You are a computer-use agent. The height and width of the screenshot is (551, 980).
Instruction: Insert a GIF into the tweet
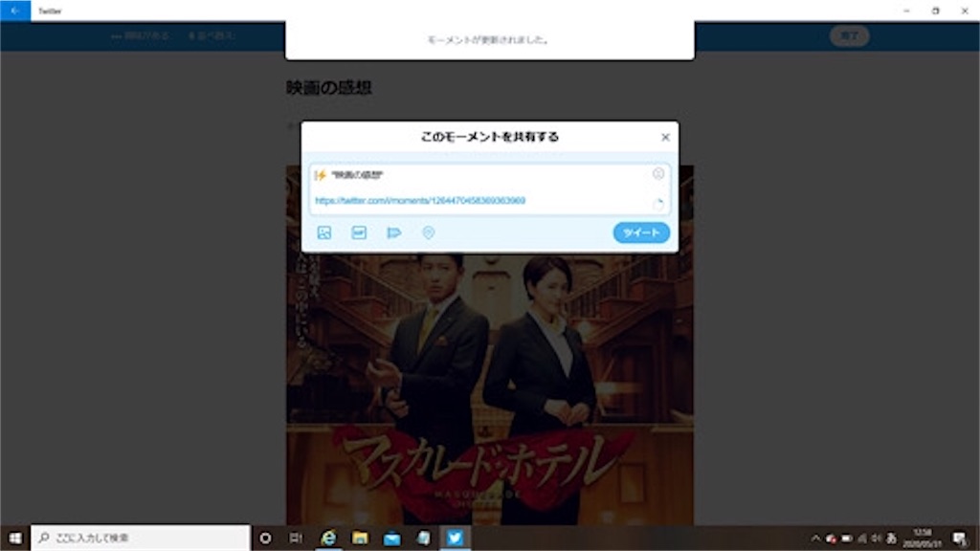(x=359, y=233)
